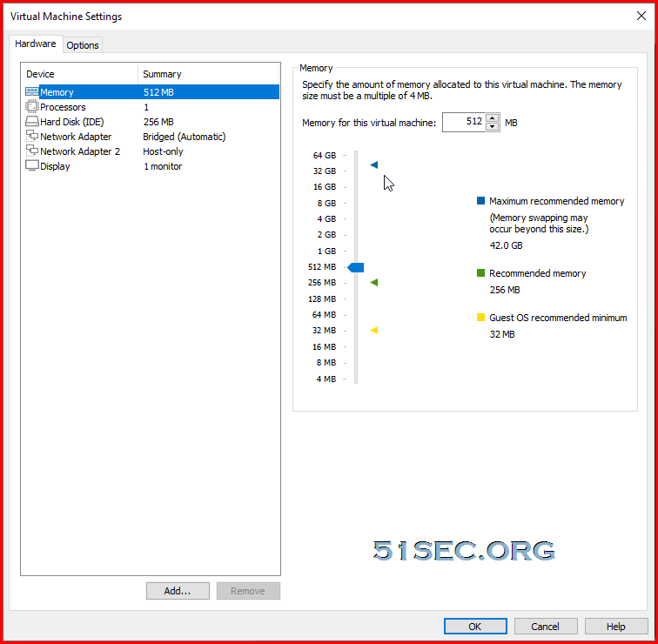This screenshot has width=658, height=644.
Task: Click the Device column header
Action: [80, 74]
